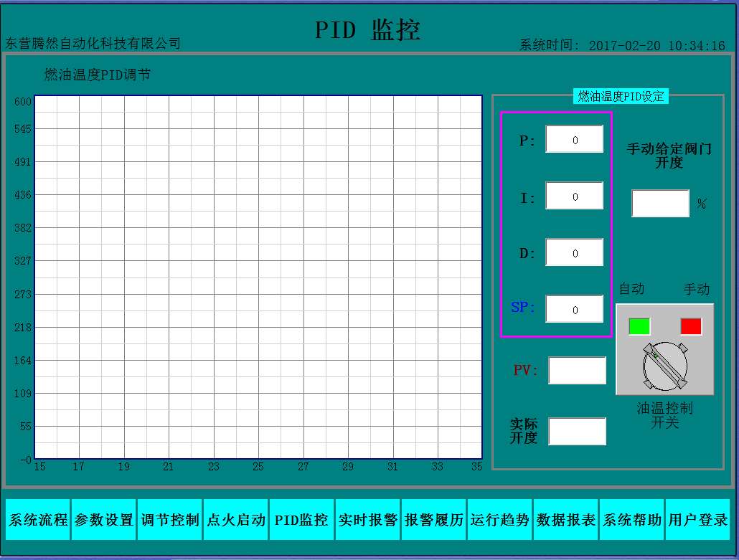739x560 pixels.
Task: Click the red manual indicator light
Action: (691, 326)
